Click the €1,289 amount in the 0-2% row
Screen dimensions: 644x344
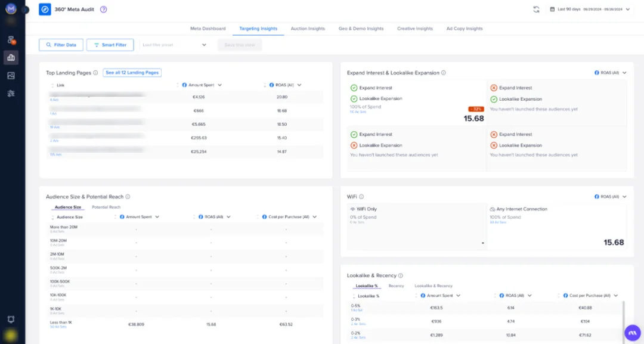(436, 335)
